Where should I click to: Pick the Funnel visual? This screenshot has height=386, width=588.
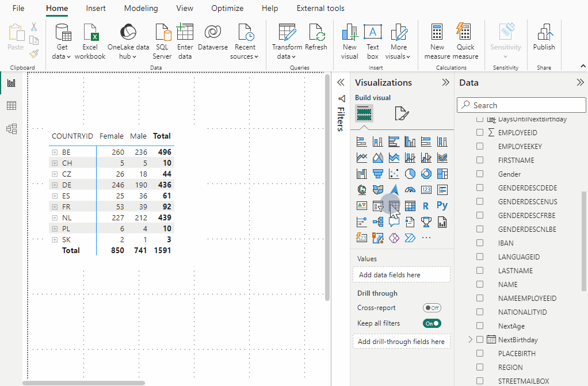tap(377, 174)
